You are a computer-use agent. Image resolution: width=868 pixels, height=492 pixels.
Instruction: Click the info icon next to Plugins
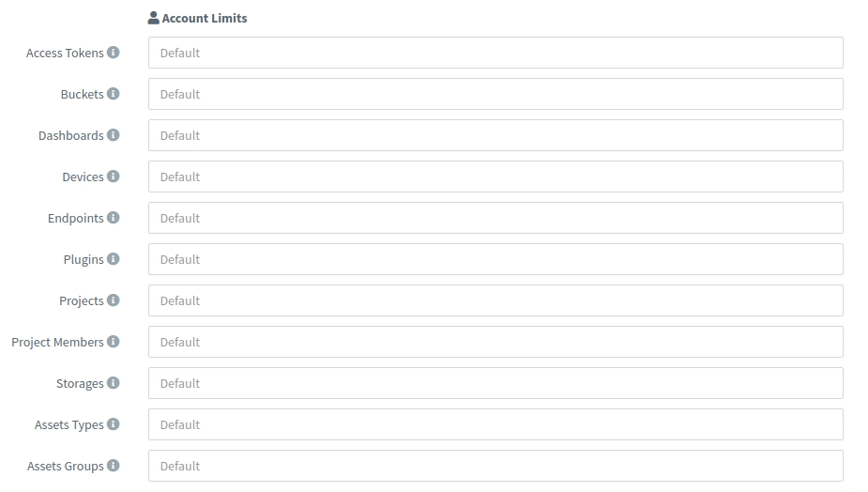[114, 259]
